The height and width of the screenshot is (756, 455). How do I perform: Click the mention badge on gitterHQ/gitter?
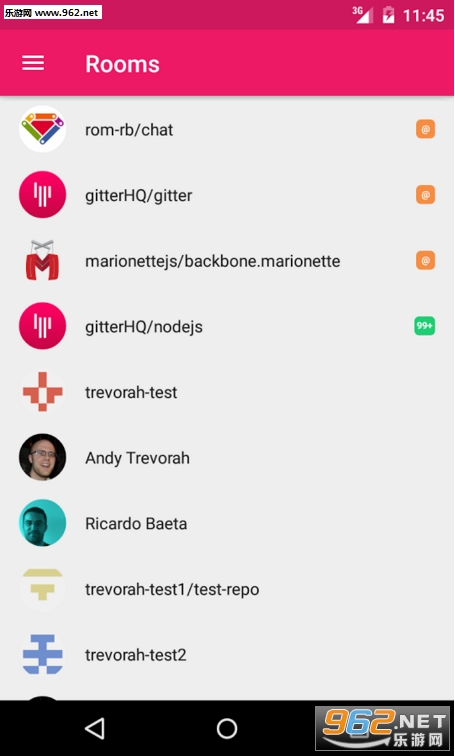[x=426, y=195]
